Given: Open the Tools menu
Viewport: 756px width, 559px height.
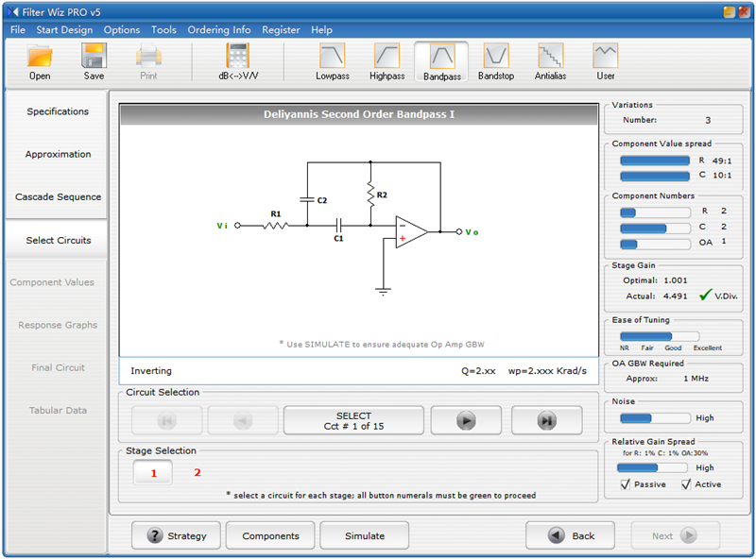Looking at the screenshot, I should click(163, 30).
